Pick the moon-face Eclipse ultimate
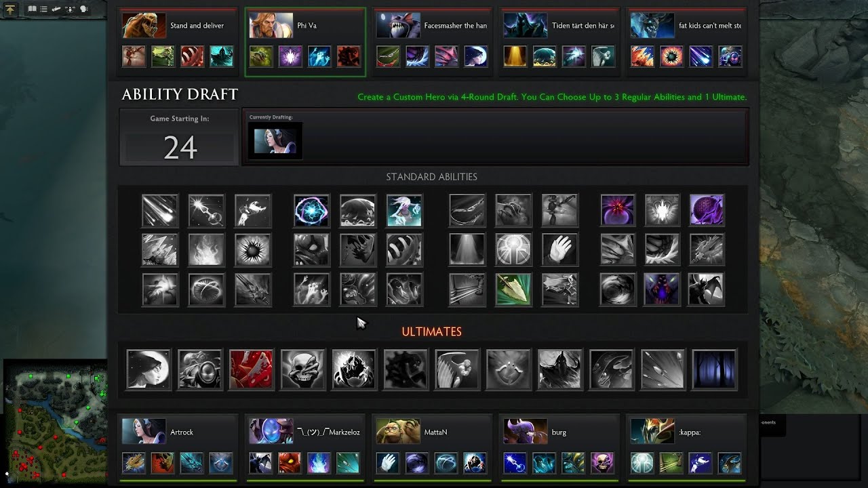Screen dimensions: 868x488 [148, 369]
